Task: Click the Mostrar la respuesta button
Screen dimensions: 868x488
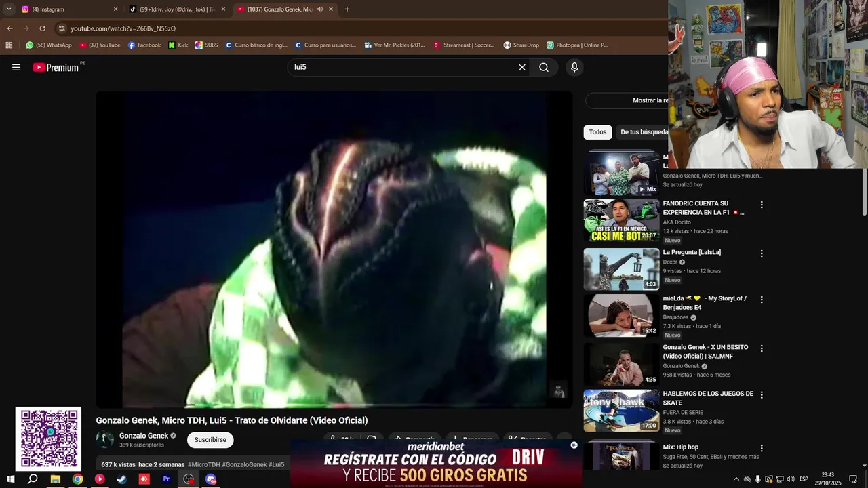Action: click(x=627, y=100)
